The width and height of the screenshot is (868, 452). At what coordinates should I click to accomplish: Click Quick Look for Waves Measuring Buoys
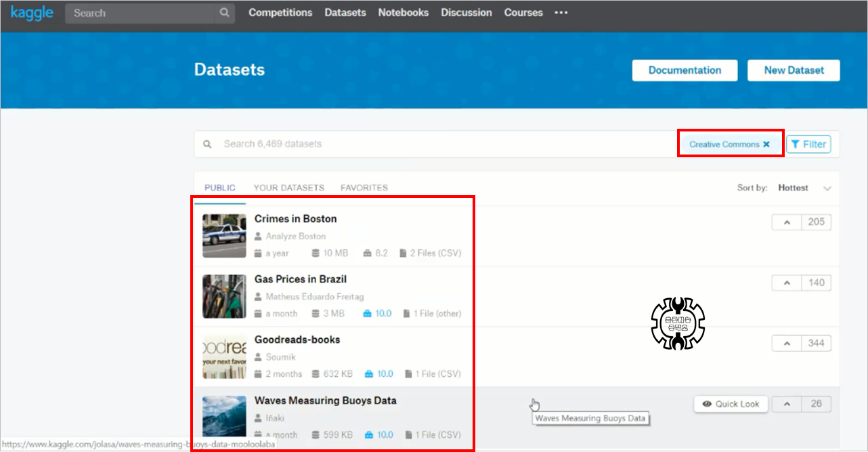(731, 404)
